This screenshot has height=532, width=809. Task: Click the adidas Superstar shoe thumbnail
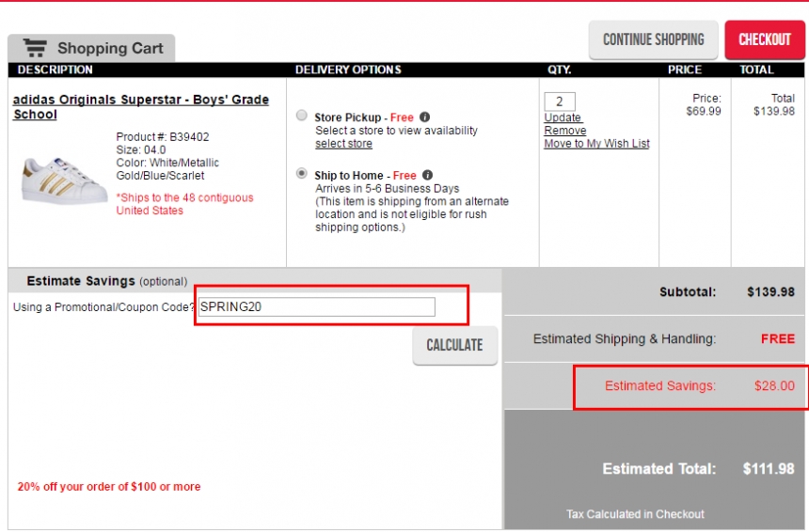tap(63, 181)
